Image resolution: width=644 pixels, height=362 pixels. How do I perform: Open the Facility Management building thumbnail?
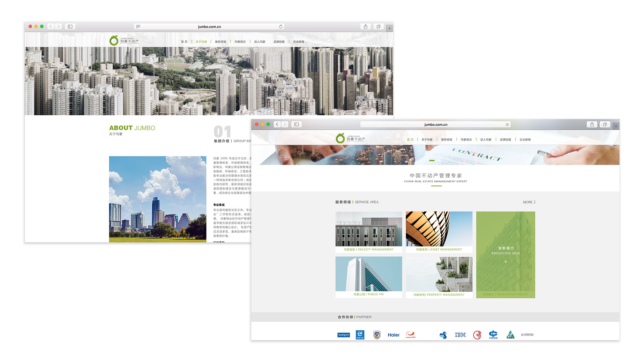pyautogui.click(x=369, y=229)
